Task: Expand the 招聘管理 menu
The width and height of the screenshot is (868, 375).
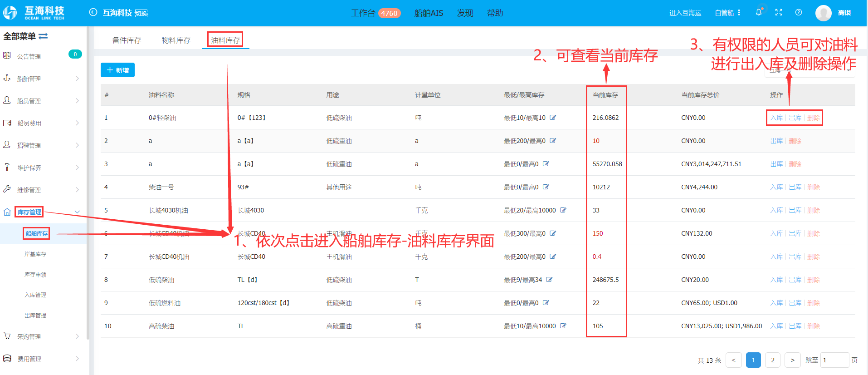Action: click(x=77, y=145)
